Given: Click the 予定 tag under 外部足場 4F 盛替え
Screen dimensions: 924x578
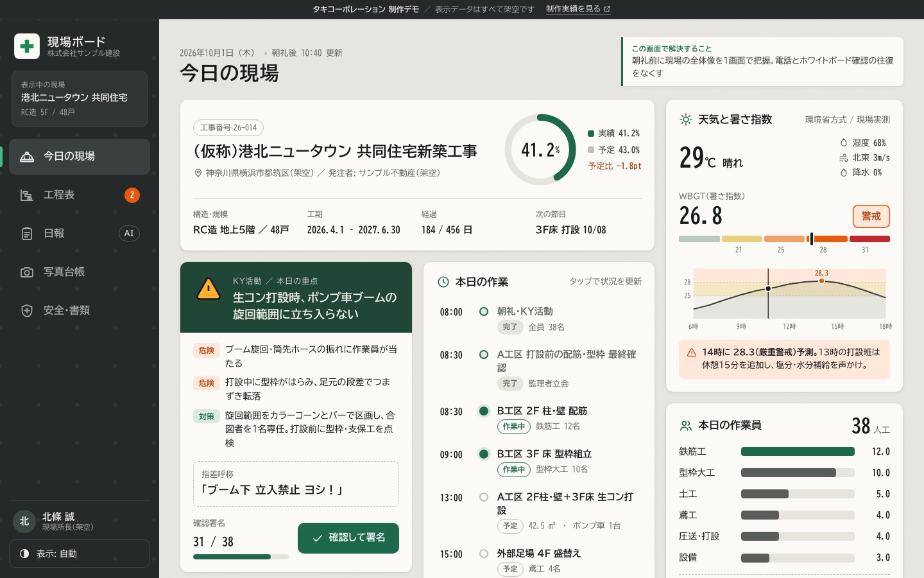Looking at the screenshot, I should [510, 569].
